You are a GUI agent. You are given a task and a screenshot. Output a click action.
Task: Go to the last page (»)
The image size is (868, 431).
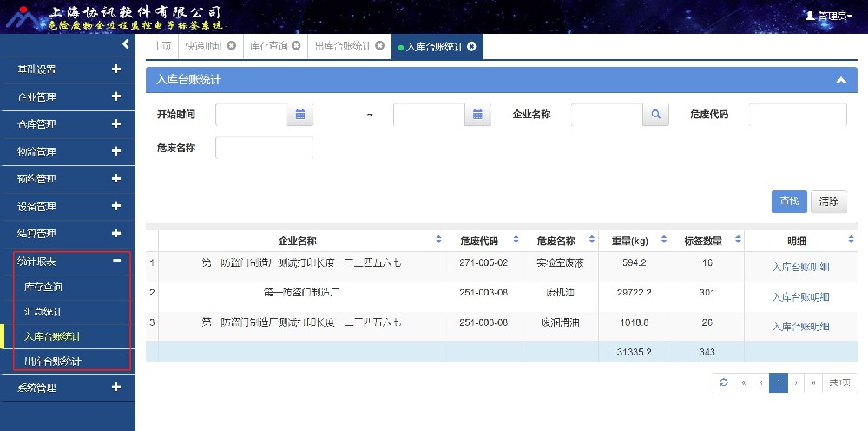coord(813,383)
